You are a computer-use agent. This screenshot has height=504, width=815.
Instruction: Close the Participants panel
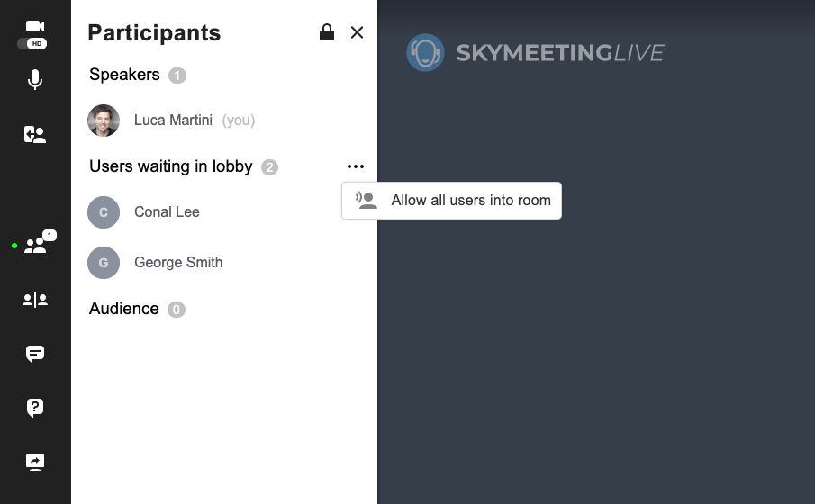[357, 32]
